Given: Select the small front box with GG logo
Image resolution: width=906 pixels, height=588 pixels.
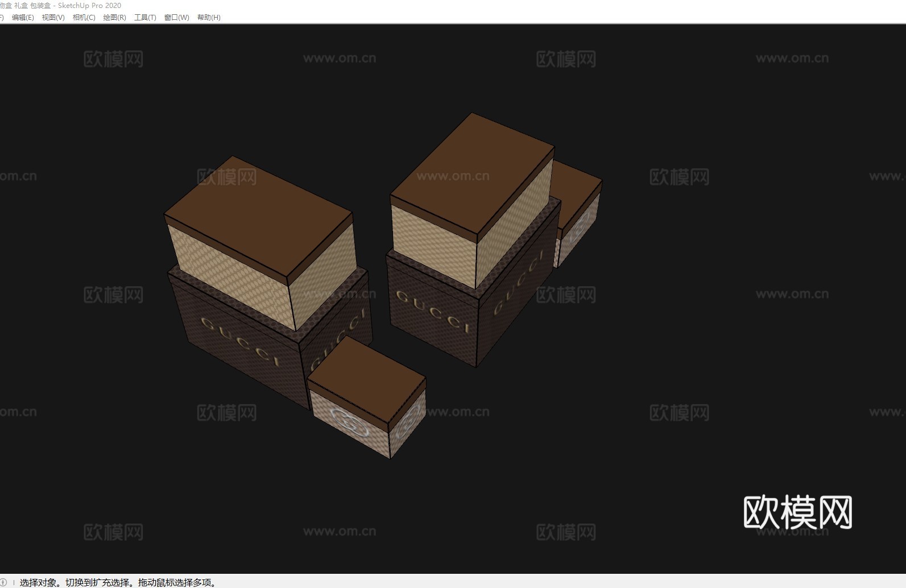Looking at the screenshot, I should pyautogui.click(x=367, y=397).
